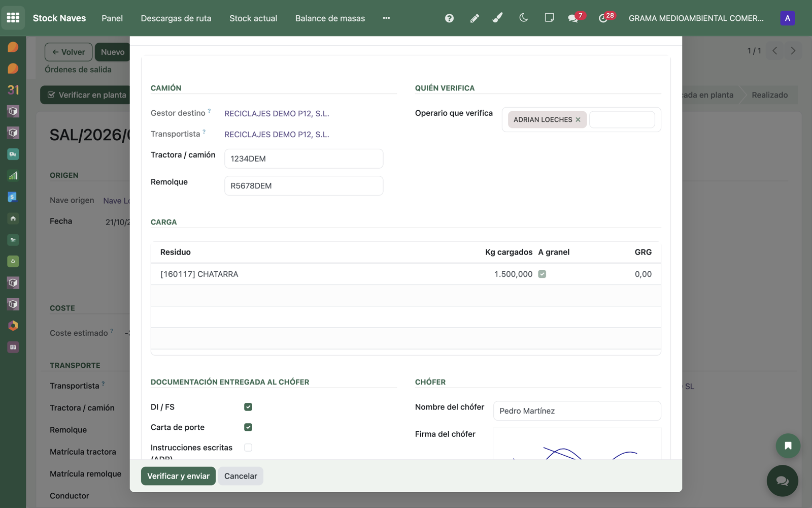The height and width of the screenshot is (508, 812).
Task: Click the pencil edit icon in top bar
Action: point(475,18)
